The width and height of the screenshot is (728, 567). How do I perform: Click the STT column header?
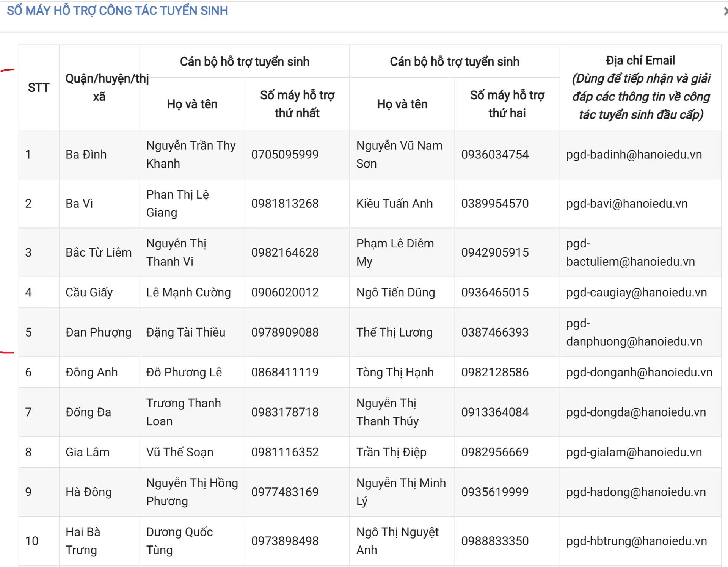[x=39, y=88]
